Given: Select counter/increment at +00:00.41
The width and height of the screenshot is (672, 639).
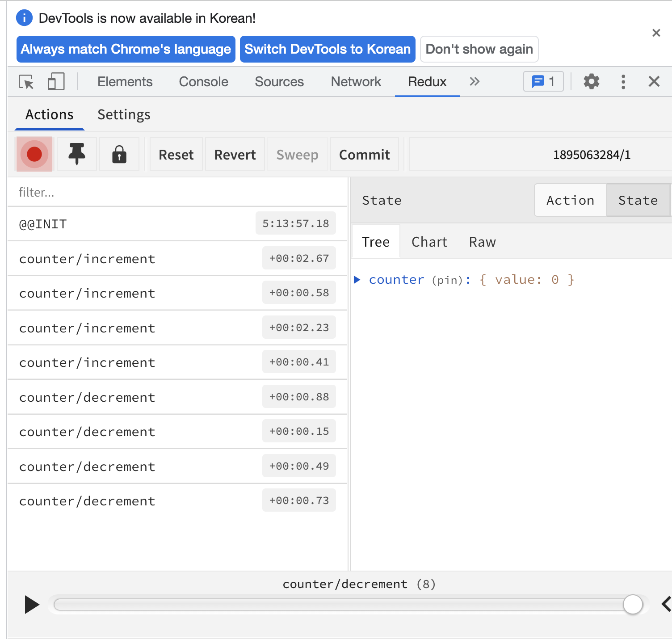Looking at the screenshot, I should click(177, 362).
